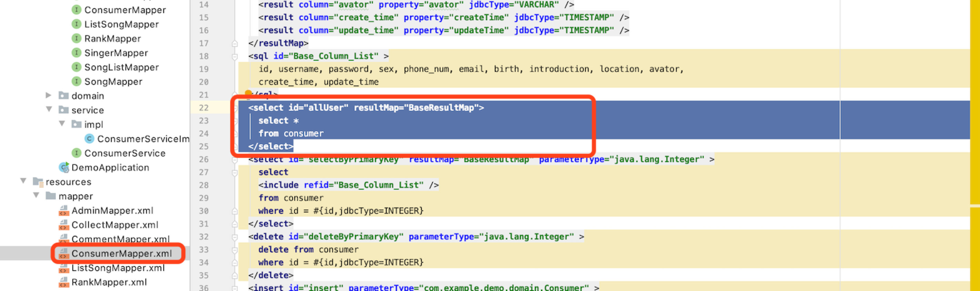The width and height of the screenshot is (980, 291).
Task: Click the ListSongMapper interface icon
Action: (x=76, y=24)
